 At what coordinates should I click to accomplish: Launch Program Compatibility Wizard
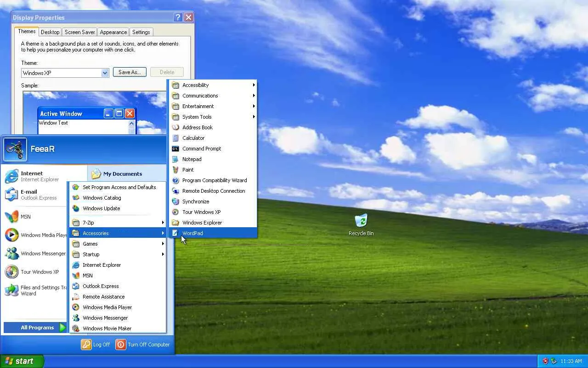213,180
